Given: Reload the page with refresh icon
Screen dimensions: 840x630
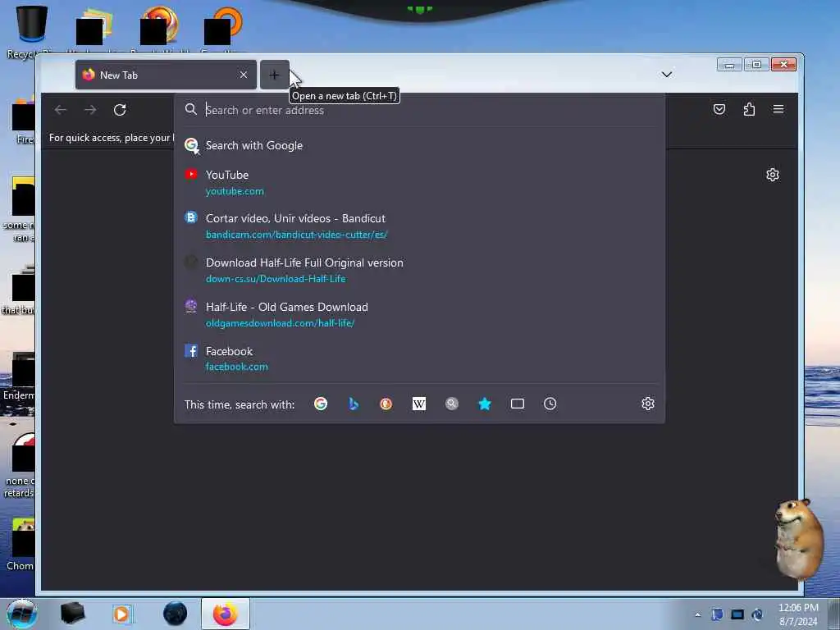Looking at the screenshot, I should coord(120,110).
